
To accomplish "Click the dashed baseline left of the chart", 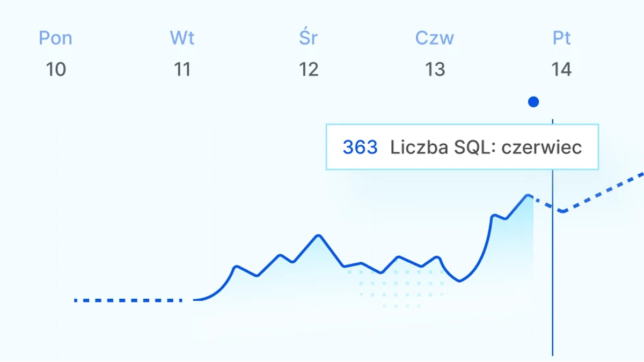I will click(129, 300).
